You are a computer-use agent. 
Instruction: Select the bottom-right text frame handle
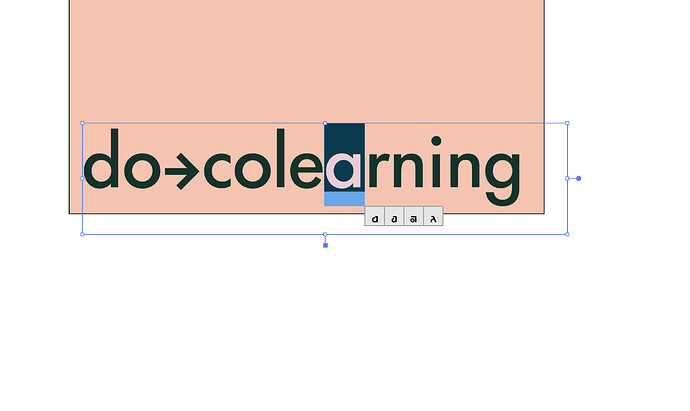567,235
